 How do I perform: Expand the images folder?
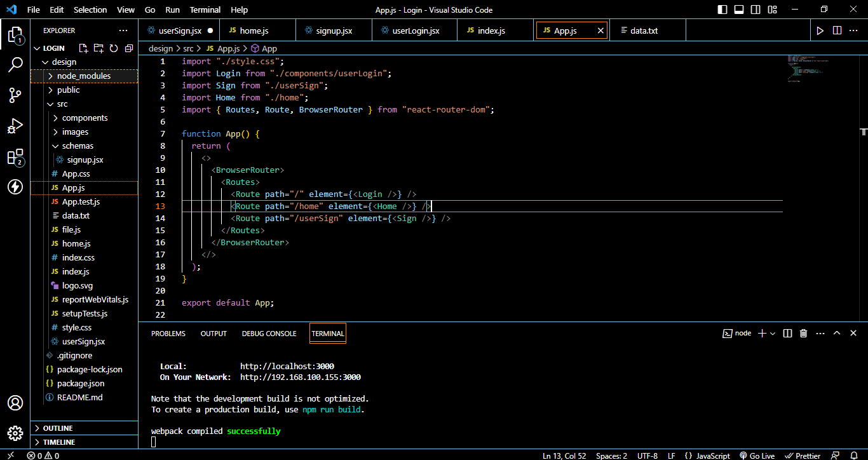(85, 132)
